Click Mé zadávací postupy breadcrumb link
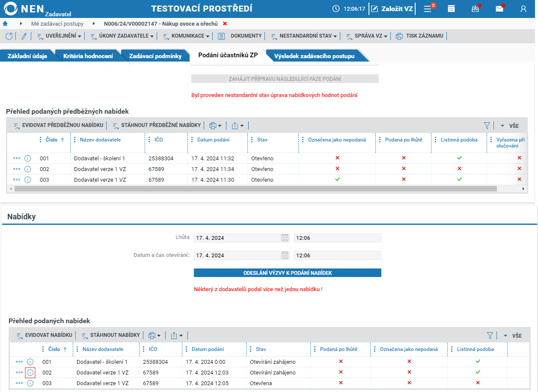 click(x=57, y=24)
